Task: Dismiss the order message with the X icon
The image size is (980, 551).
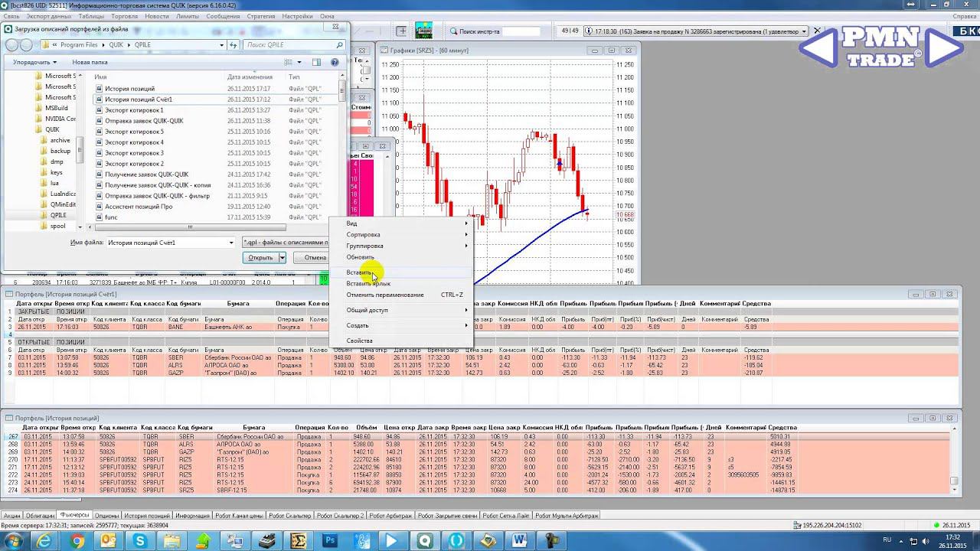Action: point(817,31)
